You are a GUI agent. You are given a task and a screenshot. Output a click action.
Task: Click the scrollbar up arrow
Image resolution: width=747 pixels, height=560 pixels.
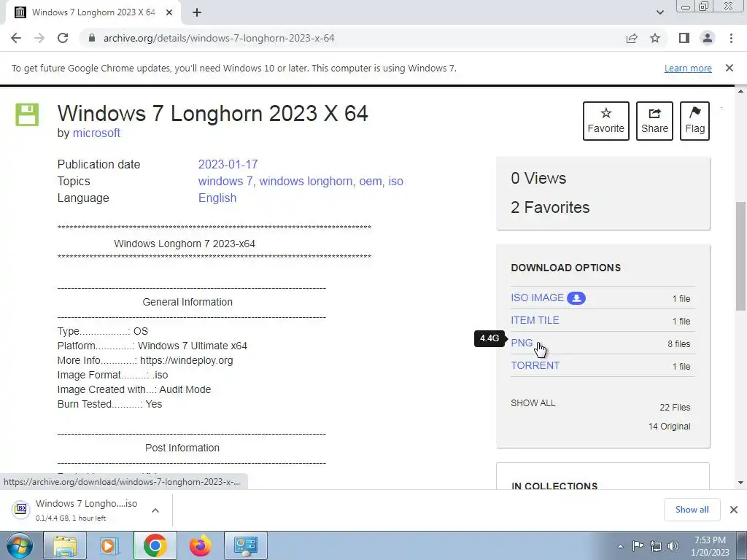click(x=740, y=91)
